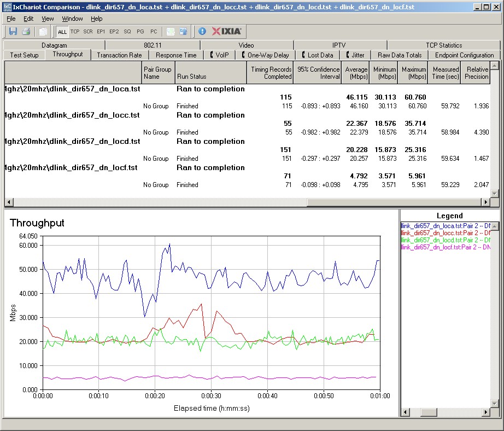
Task: Switch to the IPTV tab
Action: (x=339, y=45)
